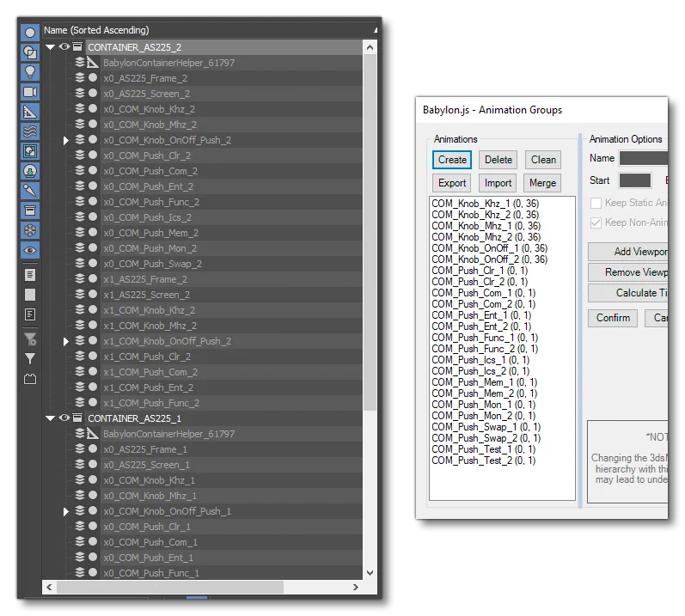685x616 pixels.
Task: Toggle the Display Frozen snowflake icon
Action: [30, 230]
